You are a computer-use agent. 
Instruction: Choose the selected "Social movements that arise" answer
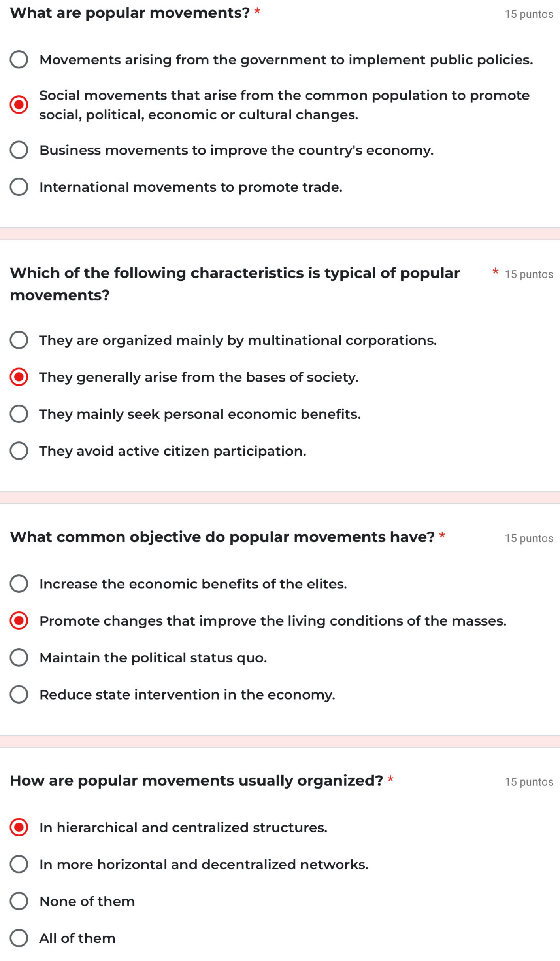pos(19,105)
